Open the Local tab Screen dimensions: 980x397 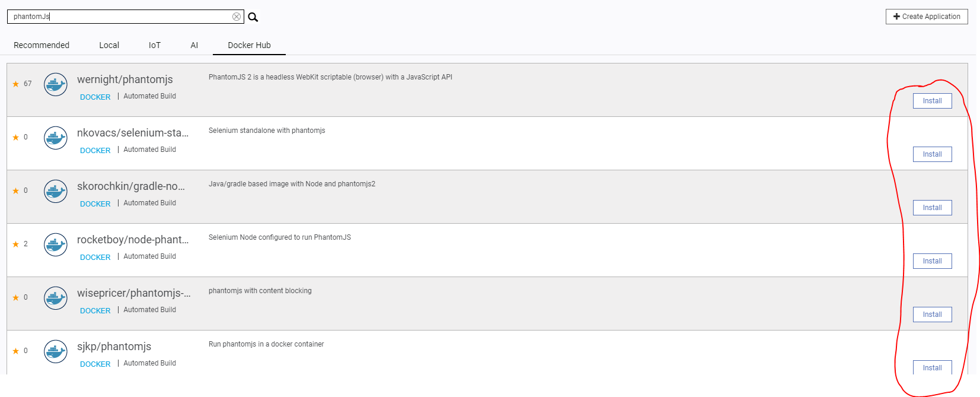click(x=109, y=45)
